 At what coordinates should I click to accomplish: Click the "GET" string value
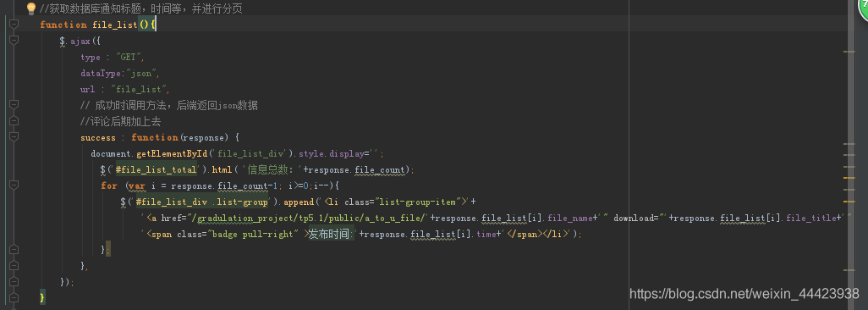[x=129, y=58]
